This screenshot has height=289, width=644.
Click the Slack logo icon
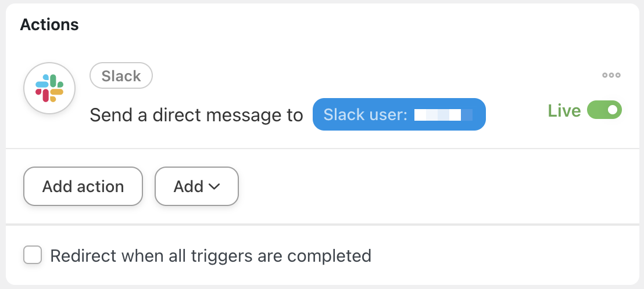coord(49,88)
